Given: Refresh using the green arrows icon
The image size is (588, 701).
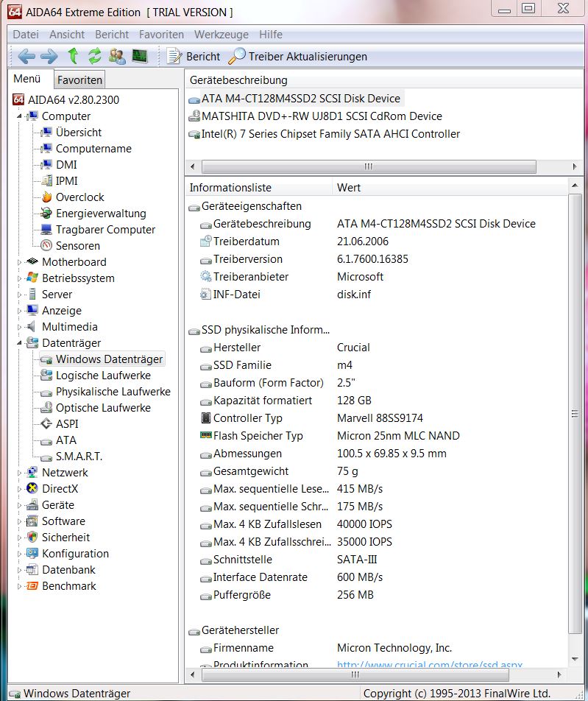Looking at the screenshot, I should (x=94, y=56).
